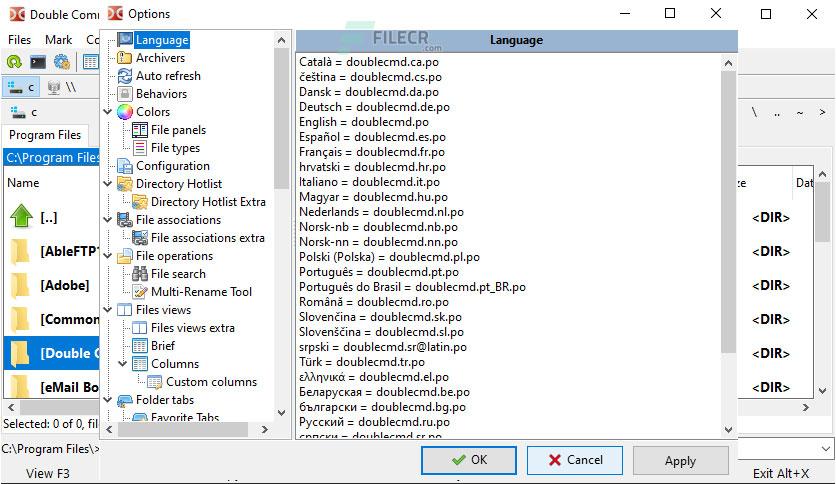Viewport: 836px width, 484px height.
Task: Click the gear options icon in main toolbar
Action: click(62, 62)
